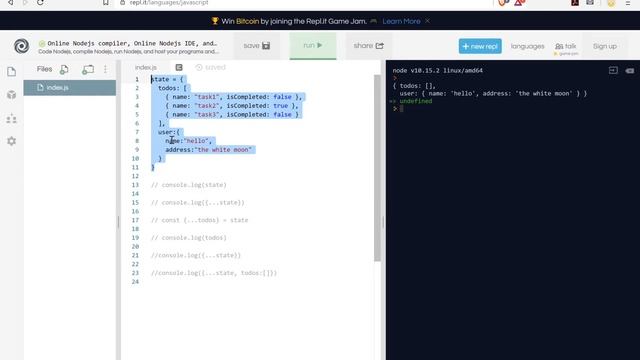Screen dimensions: 640x360
Task: Click the browser reload icon
Action: pyautogui.click(x=40, y=3)
